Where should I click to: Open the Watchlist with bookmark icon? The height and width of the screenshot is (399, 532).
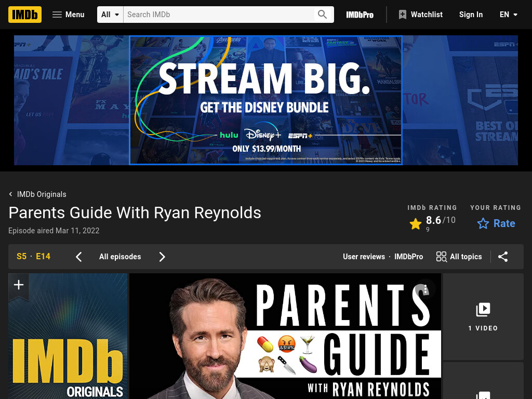pos(420,15)
